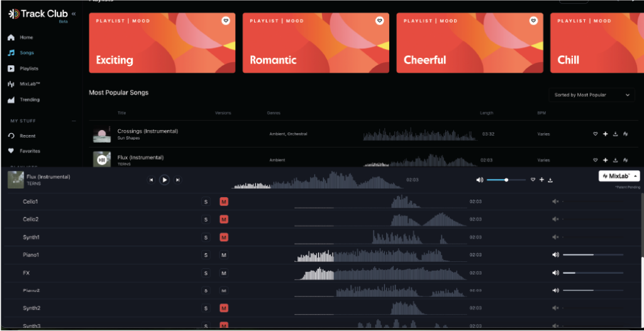Mute main player volume speaker icon
644x331 pixels.
click(479, 180)
